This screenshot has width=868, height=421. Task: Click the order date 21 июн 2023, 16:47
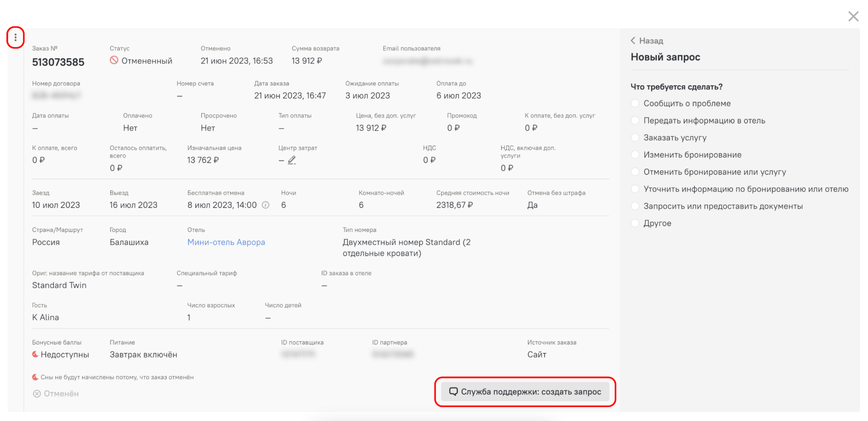290,96
